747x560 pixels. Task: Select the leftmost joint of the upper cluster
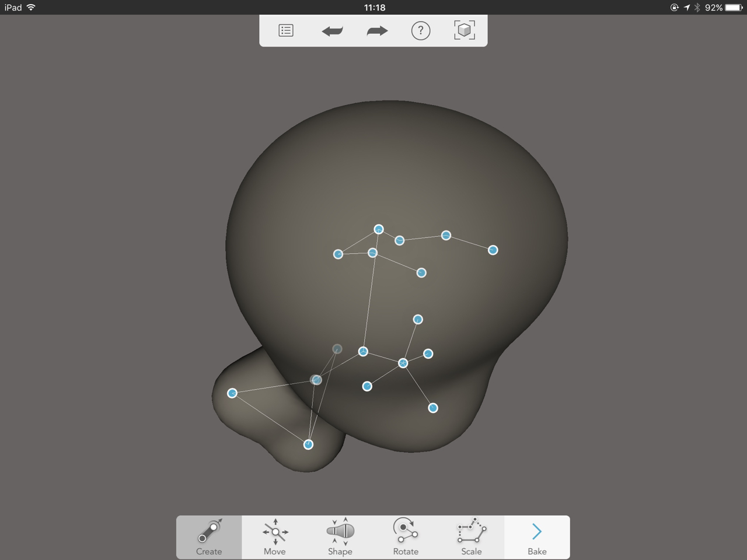click(x=338, y=254)
